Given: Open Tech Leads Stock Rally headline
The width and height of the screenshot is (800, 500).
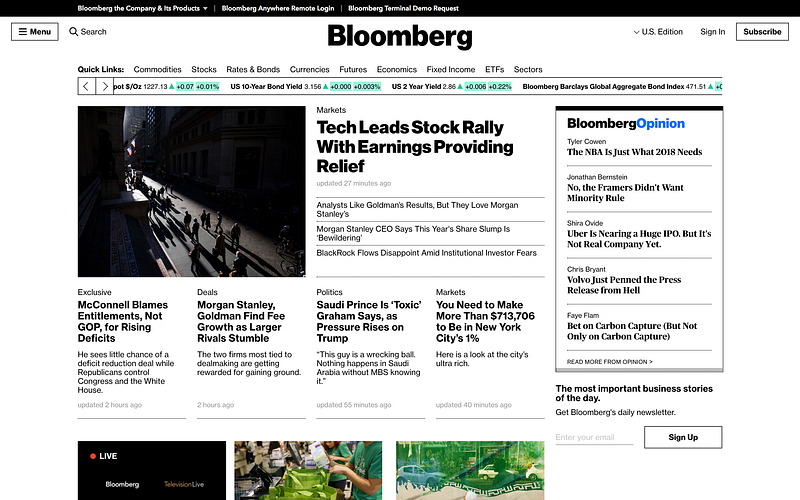Looking at the screenshot, I should [415, 146].
